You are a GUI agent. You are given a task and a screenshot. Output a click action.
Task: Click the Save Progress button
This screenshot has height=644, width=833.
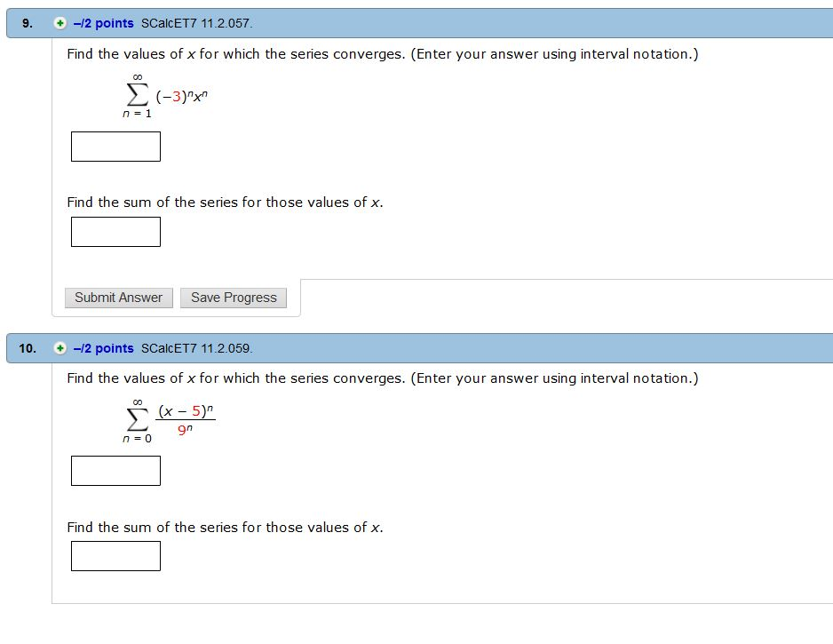[233, 297]
